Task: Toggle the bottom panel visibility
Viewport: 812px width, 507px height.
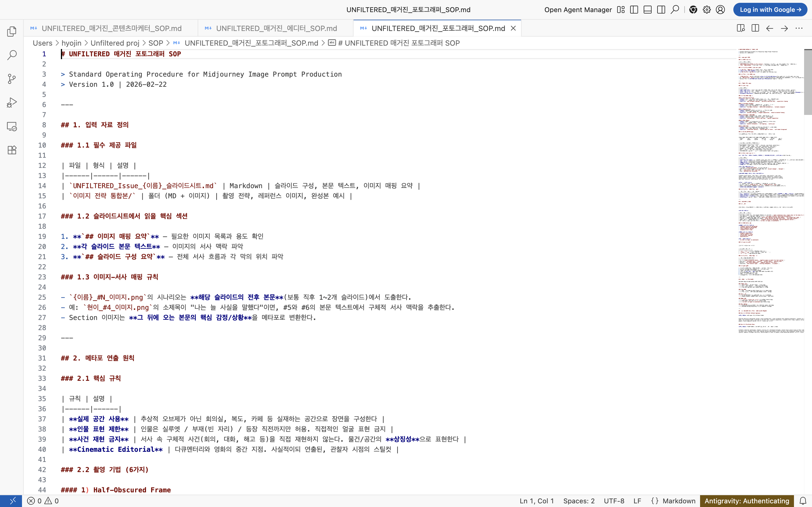Action: coord(648,10)
